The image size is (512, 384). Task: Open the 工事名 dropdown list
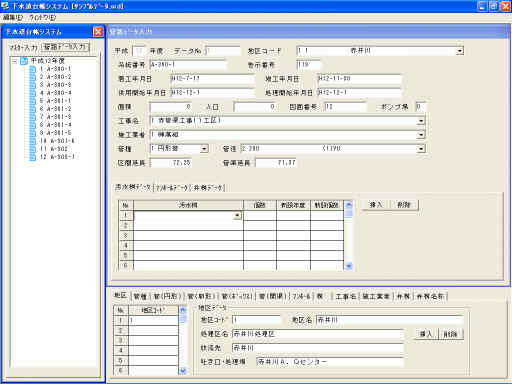click(x=421, y=121)
